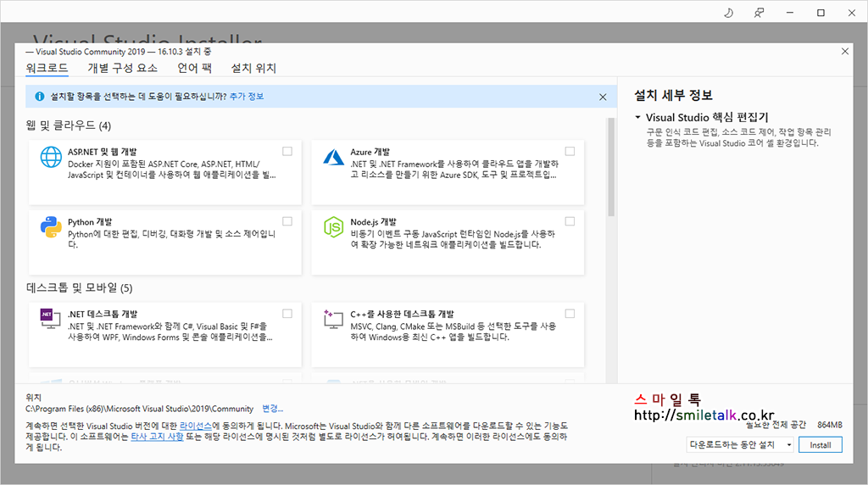This screenshot has width=868, height=485.
Task: Click the workload list vertical scrollbar
Action: [x=611, y=168]
